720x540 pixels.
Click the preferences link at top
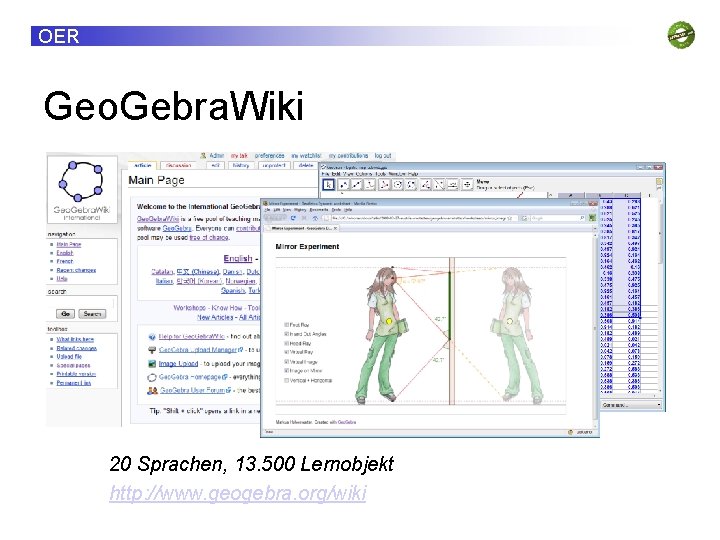[x=270, y=156]
